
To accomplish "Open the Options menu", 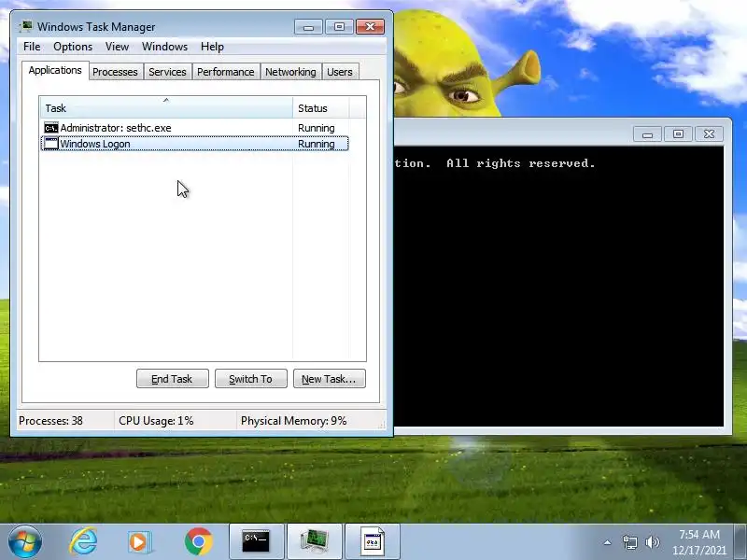I will pyautogui.click(x=73, y=47).
